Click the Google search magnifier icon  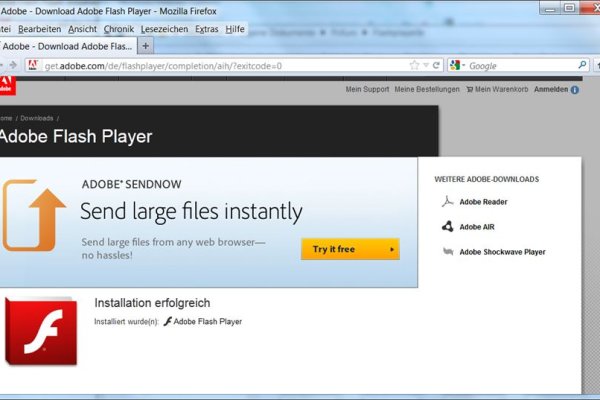tap(583, 66)
